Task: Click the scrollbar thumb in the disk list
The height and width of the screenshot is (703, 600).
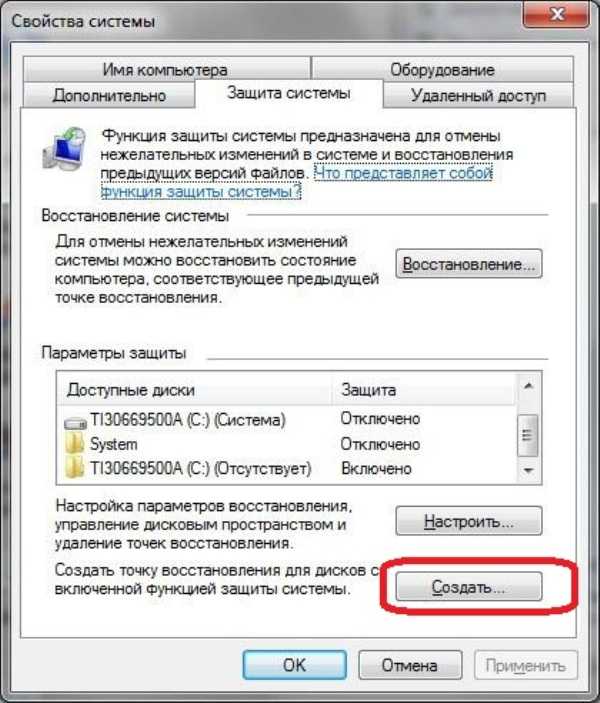Action: [528, 435]
